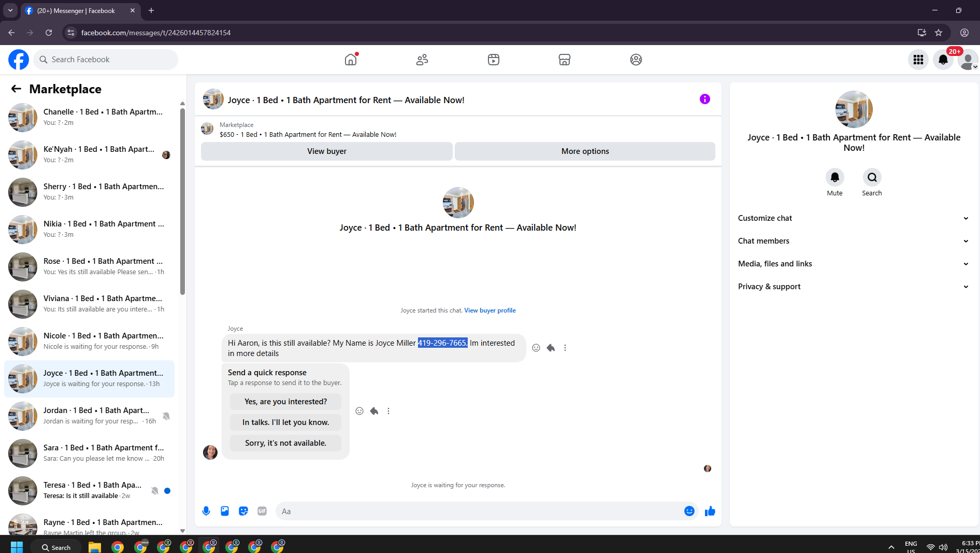The width and height of the screenshot is (980, 553).
Task: Open more options for quick response card
Action: pos(388,411)
